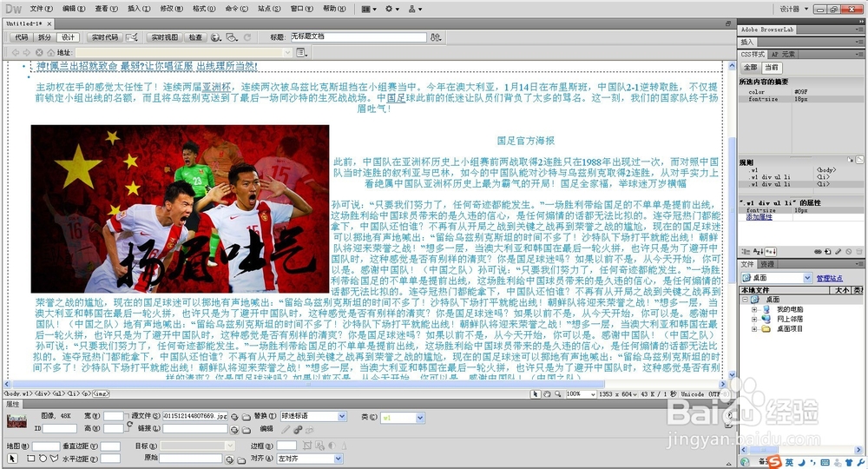Open the site management icon menu
This screenshot has width=868, height=469.
(x=415, y=9)
